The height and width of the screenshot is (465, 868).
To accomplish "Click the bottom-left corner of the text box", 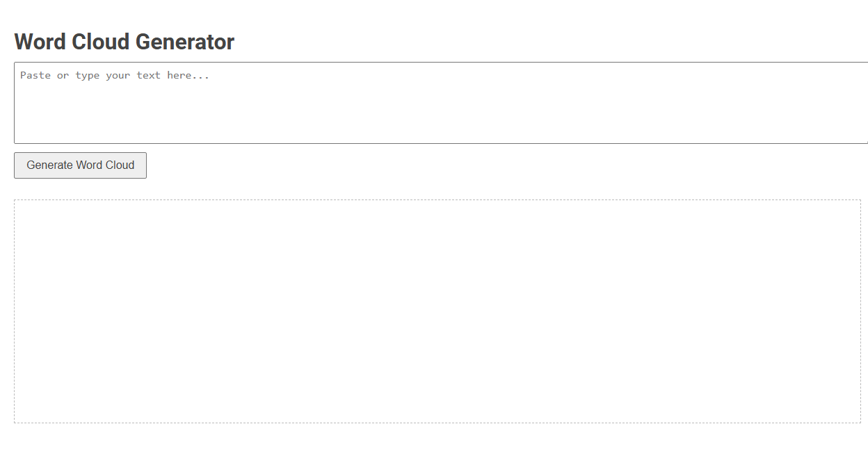I will point(19,138).
